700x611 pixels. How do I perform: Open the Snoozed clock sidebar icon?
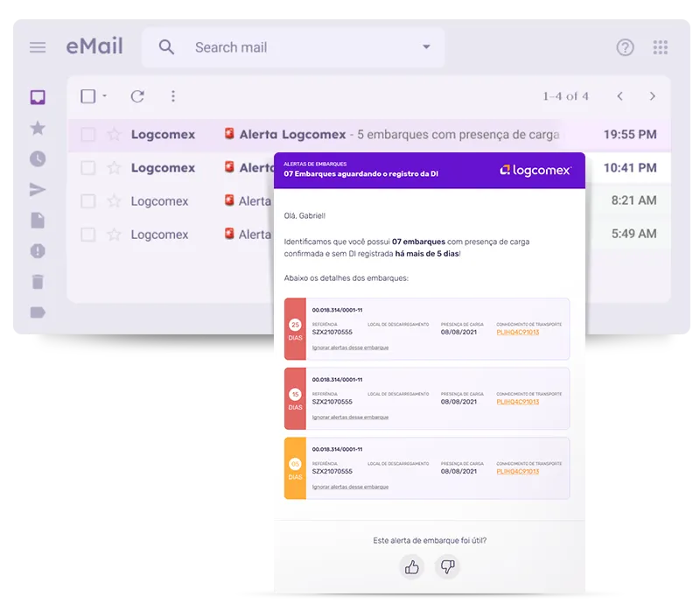click(38, 159)
